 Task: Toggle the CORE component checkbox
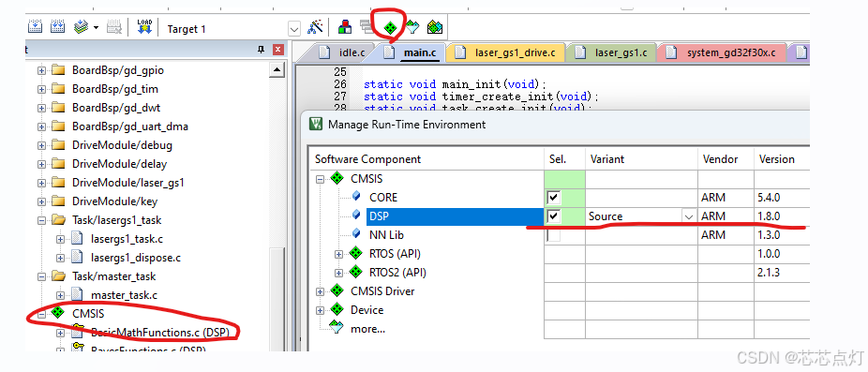pyautogui.click(x=554, y=198)
